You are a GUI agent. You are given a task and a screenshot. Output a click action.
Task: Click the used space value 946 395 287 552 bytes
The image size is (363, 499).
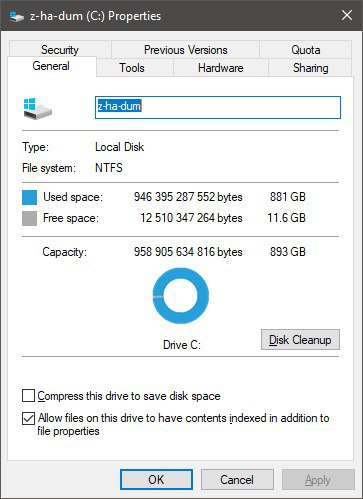point(188,197)
